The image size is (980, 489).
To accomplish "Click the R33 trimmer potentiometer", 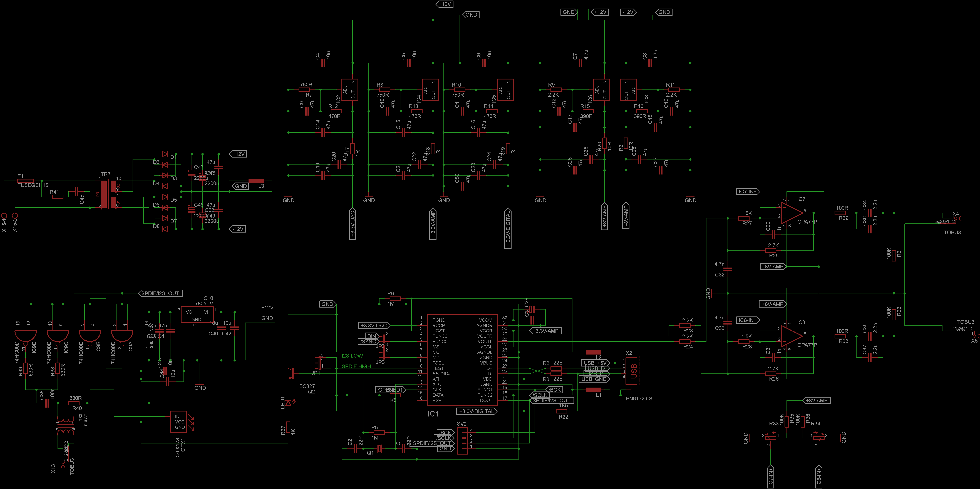I will (770, 438).
